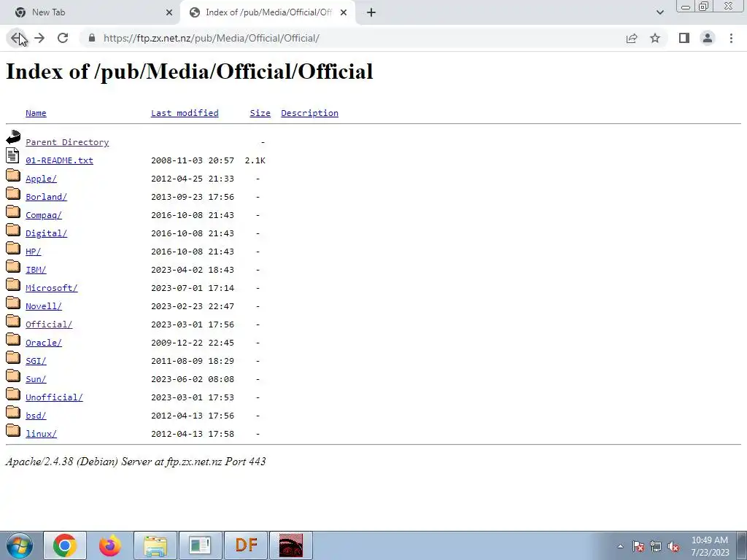
Task: Open the IBM/ directory link
Action: click(x=36, y=270)
